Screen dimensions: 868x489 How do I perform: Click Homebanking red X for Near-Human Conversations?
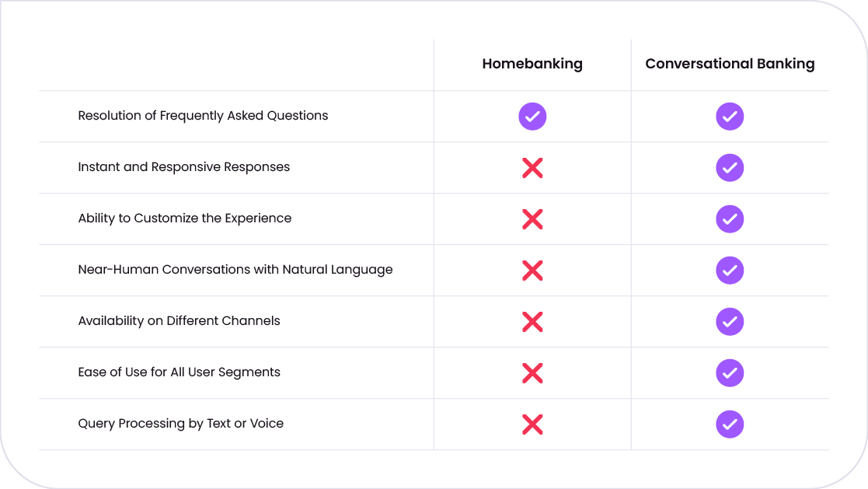(532, 271)
